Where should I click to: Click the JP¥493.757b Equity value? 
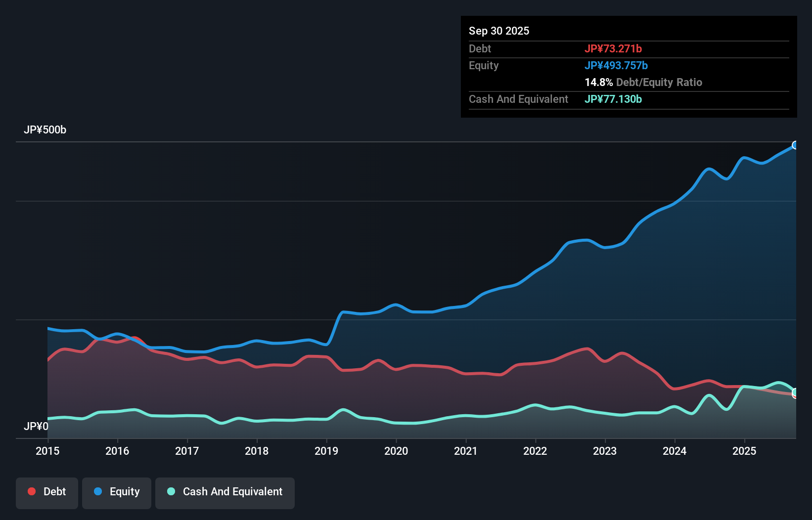[617, 65]
